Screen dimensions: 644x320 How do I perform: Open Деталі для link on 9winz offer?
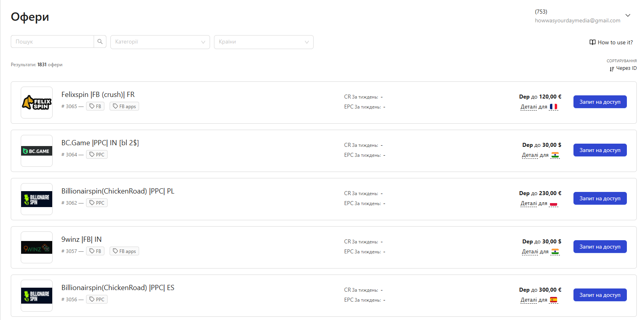coord(535,252)
